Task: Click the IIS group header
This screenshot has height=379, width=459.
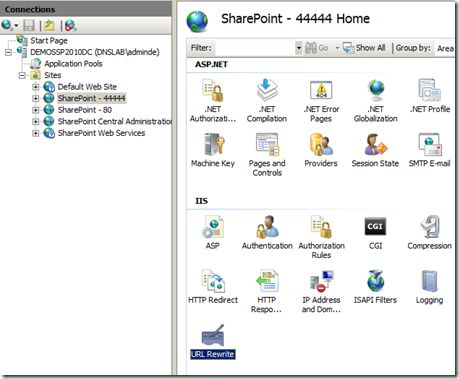Action: (x=201, y=201)
